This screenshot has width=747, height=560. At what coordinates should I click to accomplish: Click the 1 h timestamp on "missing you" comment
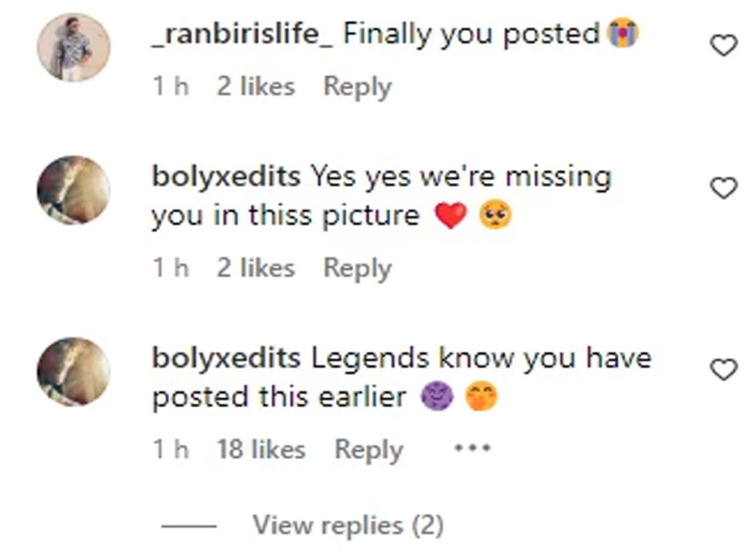coord(171,268)
